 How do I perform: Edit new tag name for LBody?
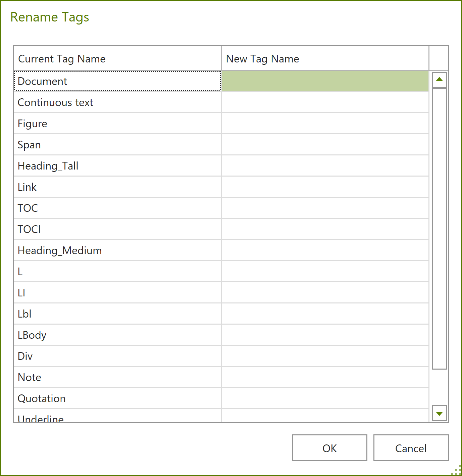pos(325,335)
